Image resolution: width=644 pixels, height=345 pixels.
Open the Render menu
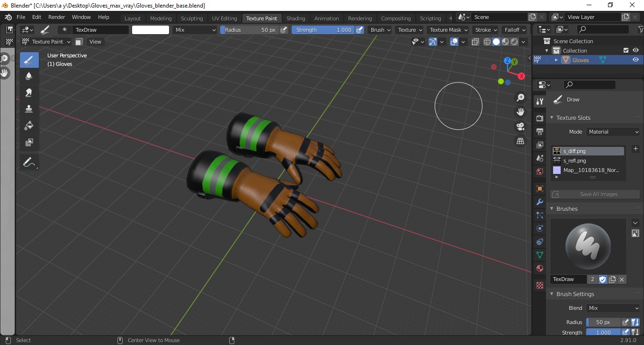coord(56,17)
